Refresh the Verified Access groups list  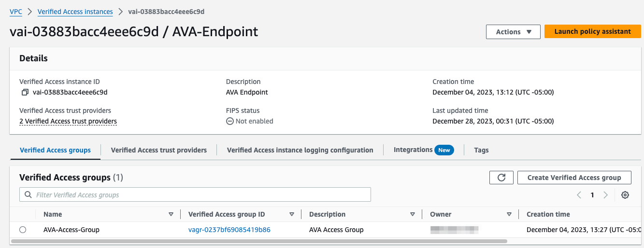[501, 178]
